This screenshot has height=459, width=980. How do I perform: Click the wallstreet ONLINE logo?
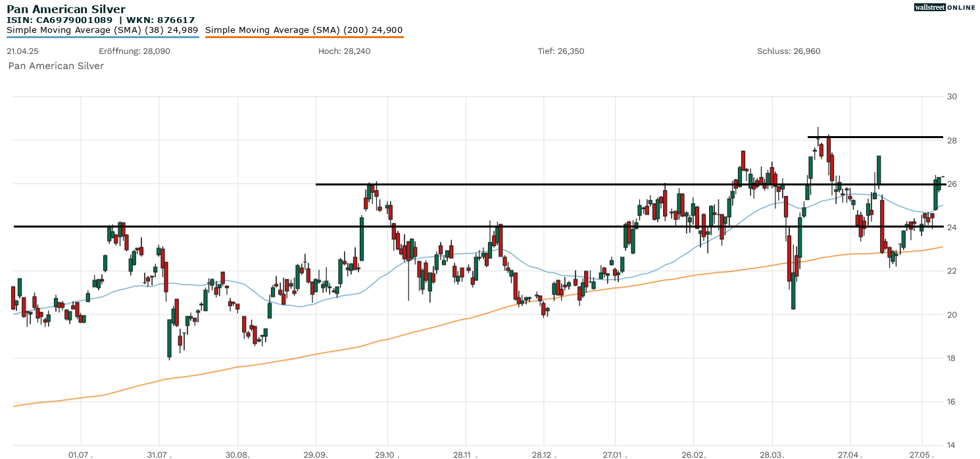click(944, 7)
